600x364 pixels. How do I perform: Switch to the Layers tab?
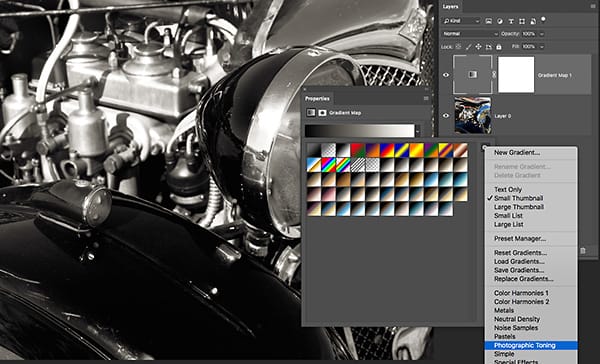450,7
